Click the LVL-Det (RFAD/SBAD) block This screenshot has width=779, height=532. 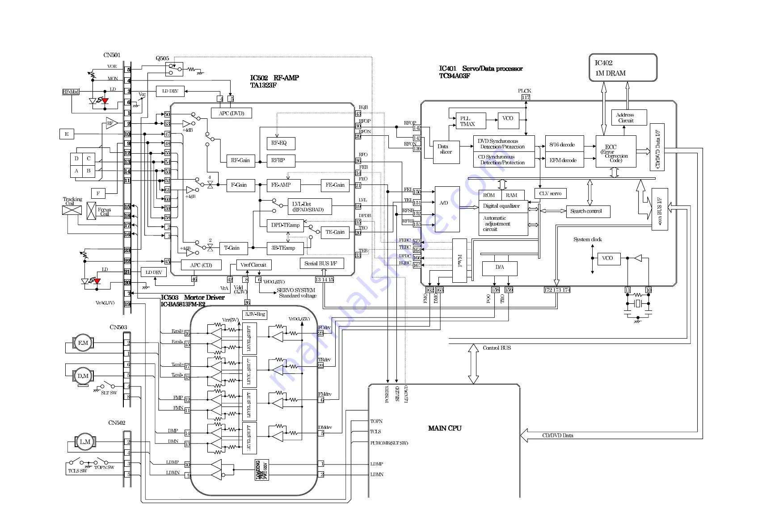(309, 207)
